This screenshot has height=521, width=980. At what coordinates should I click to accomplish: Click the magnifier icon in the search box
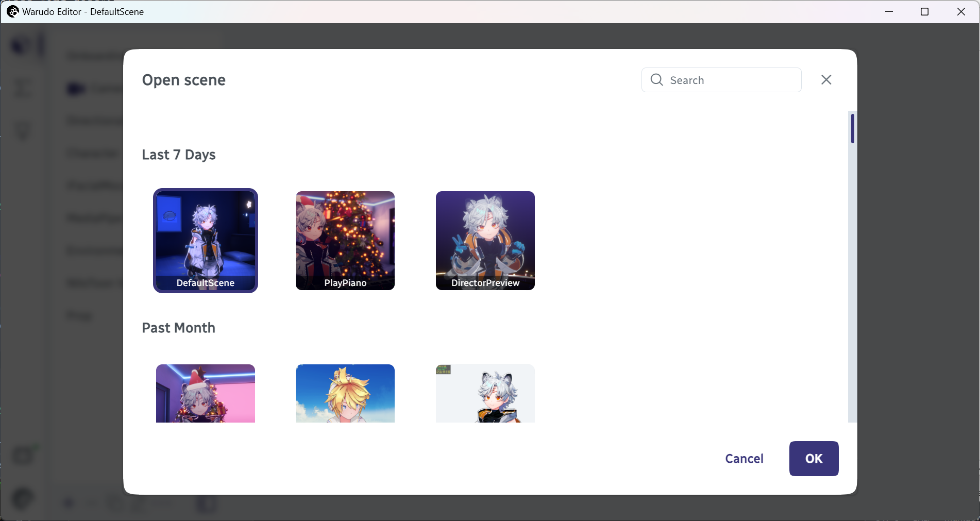[656, 80]
